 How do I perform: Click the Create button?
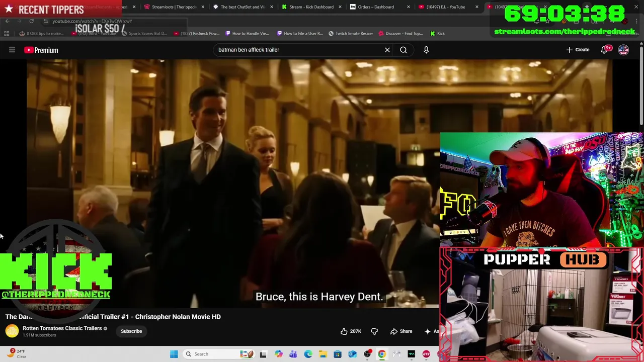click(578, 50)
